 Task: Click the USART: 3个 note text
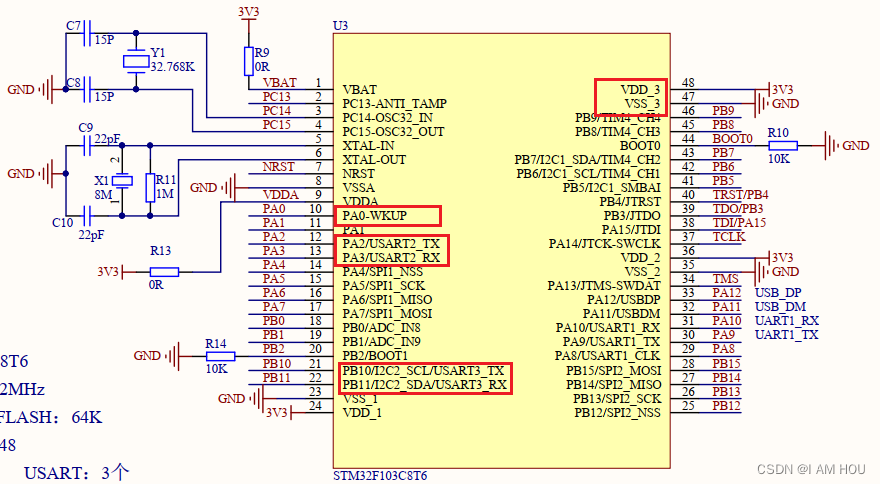click(x=76, y=473)
